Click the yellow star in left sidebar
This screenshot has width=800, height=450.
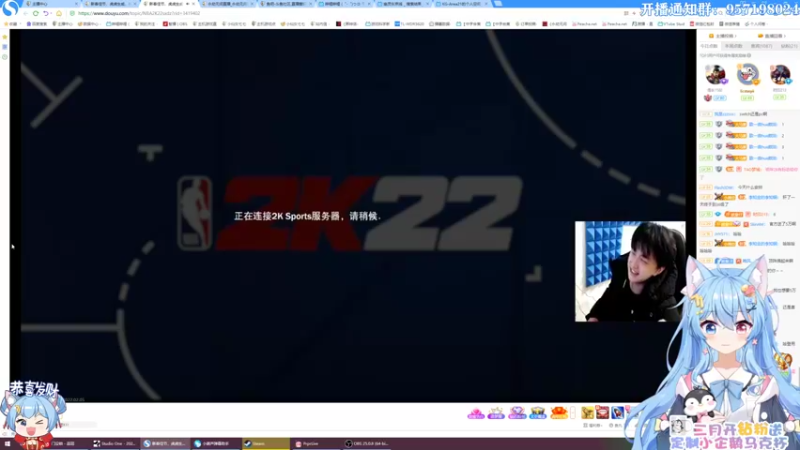[x=5, y=37]
